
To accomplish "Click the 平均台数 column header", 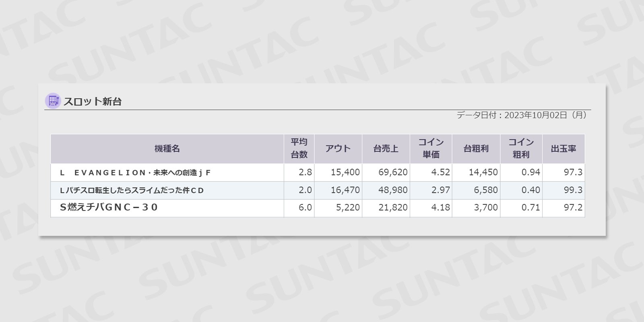I will point(299,149).
